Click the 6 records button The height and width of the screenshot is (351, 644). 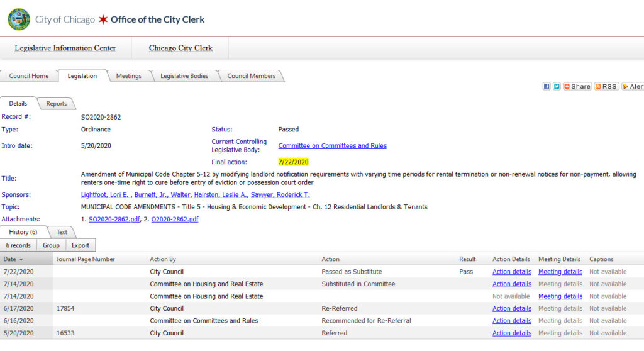(18, 245)
